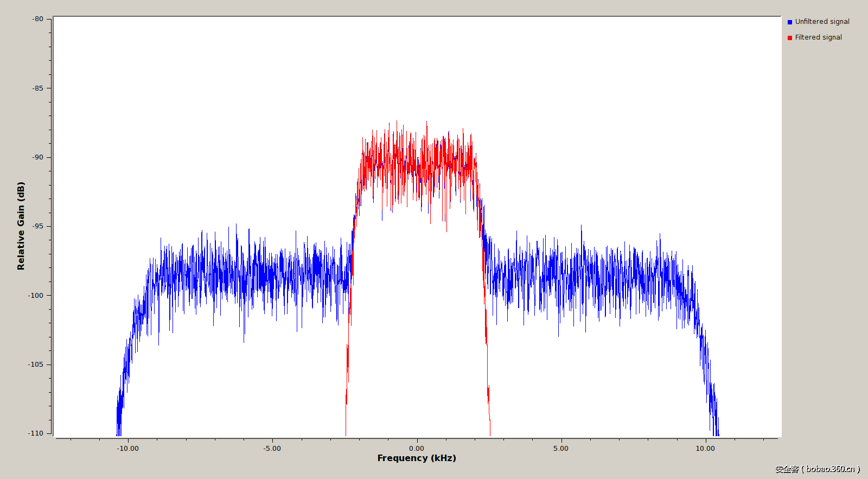Viewport: 868px width, 479px height.
Task: Select the 0.00 tick label on frequency axis
Action: tap(417, 449)
